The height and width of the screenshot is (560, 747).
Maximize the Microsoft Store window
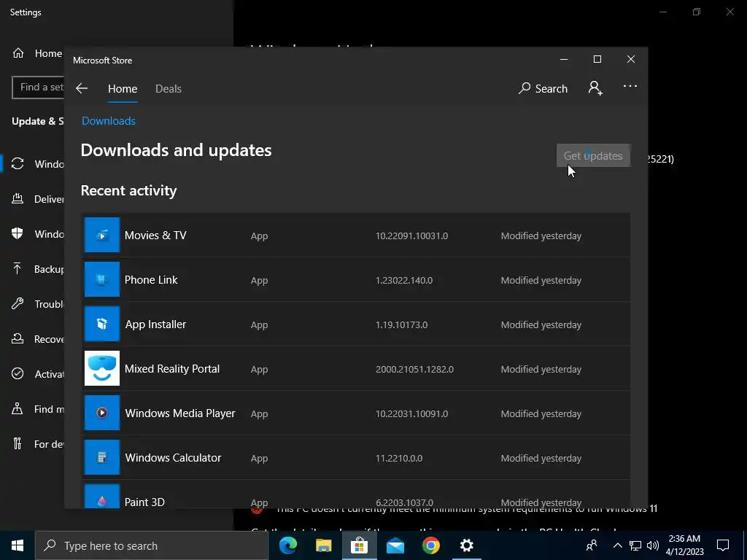(x=597, y=59)
